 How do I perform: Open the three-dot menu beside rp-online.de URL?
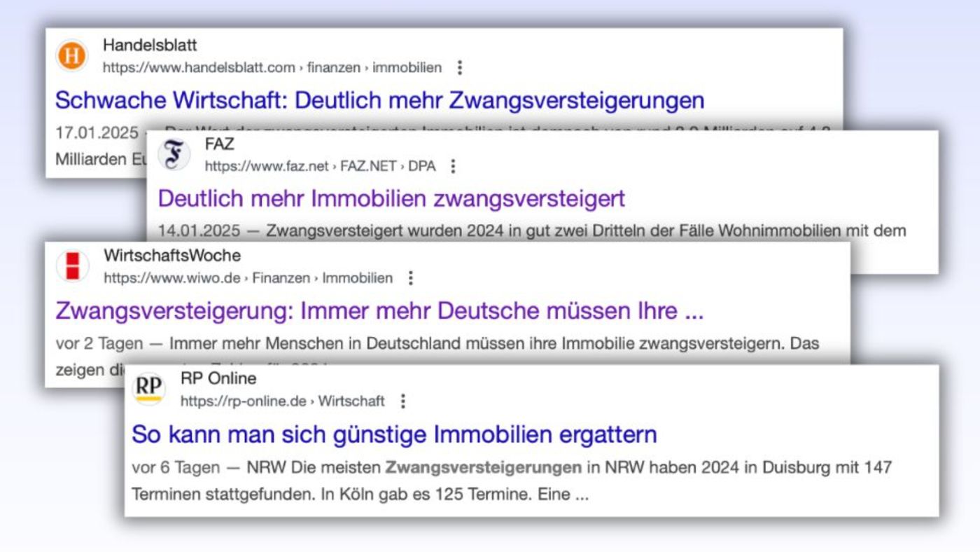pos(402,401)
